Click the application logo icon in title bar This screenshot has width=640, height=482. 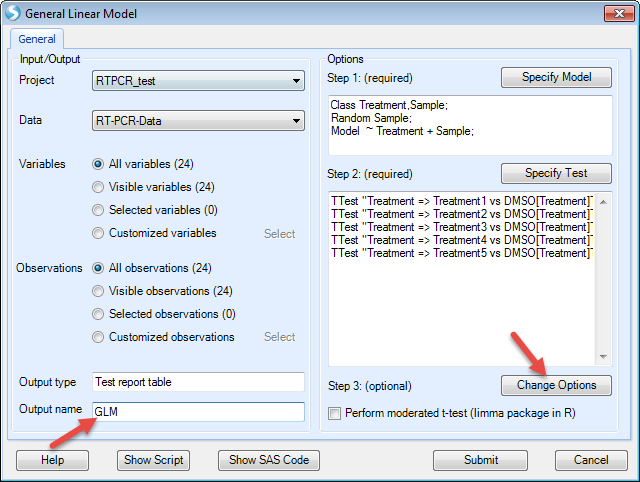[12, 13]
